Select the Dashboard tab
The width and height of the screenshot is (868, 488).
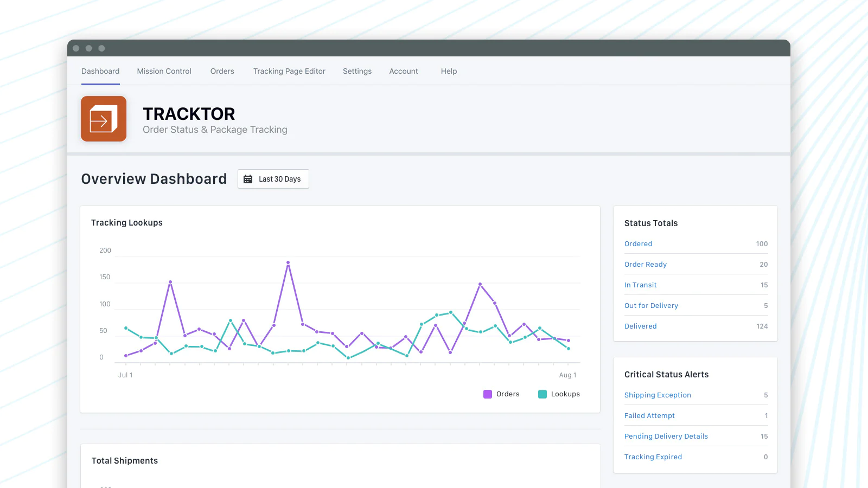pos(100,71)
